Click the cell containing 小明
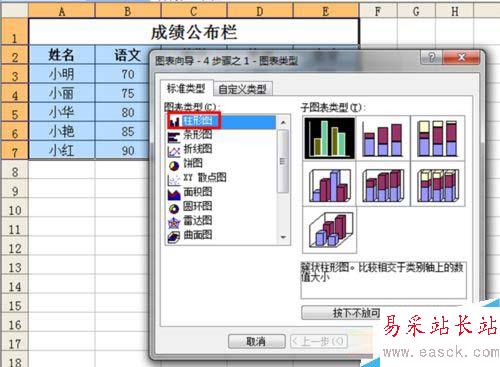Image resolution: width=500 pixels, height=367 pixels. coord(62,74)
